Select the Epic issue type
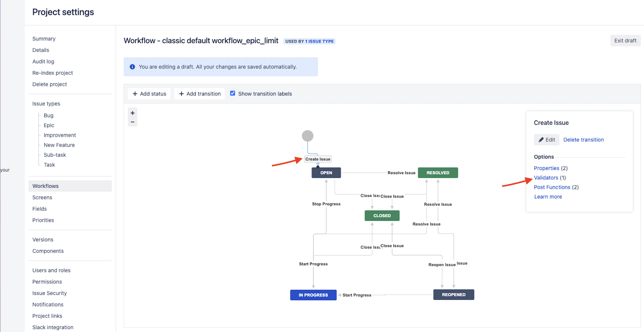 point(49,125)
